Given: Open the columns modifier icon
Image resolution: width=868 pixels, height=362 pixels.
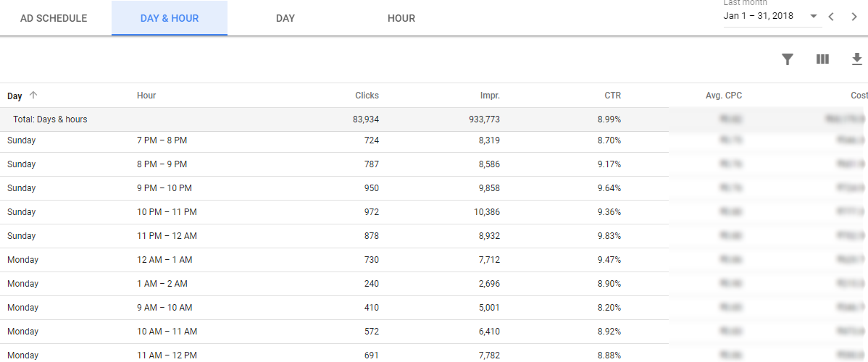Looking at the screenshot, I should (x=822, y=59).
